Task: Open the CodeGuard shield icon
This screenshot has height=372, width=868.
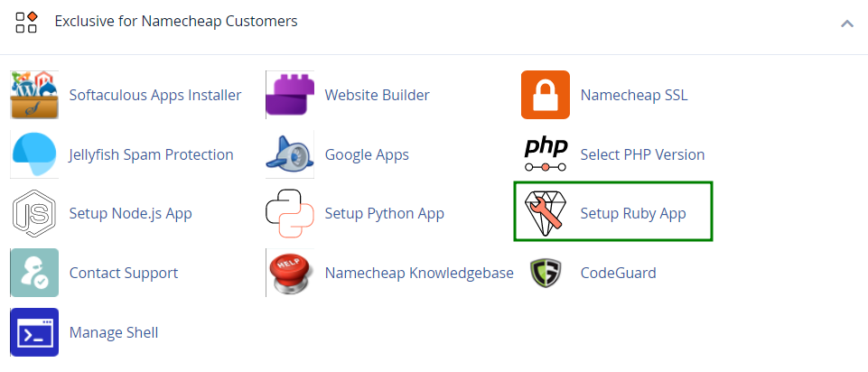Action: (x=546, y=273)
